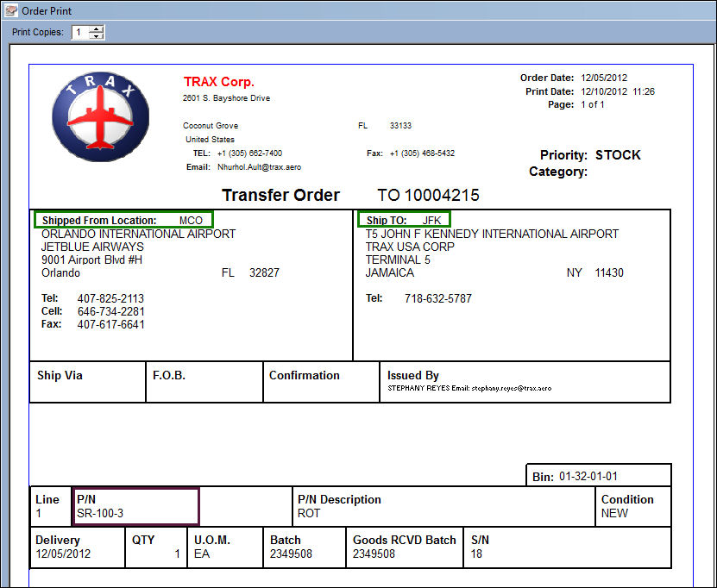This screenshot has height=588, width=717.
Task: Click the TRAX airplane logo
Action: click(101, 116)
